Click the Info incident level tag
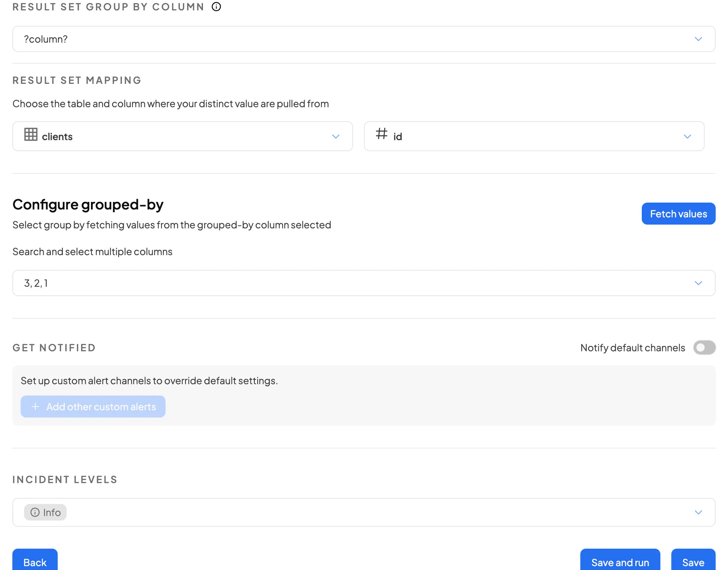728x570 pixels. click(45, 512)
